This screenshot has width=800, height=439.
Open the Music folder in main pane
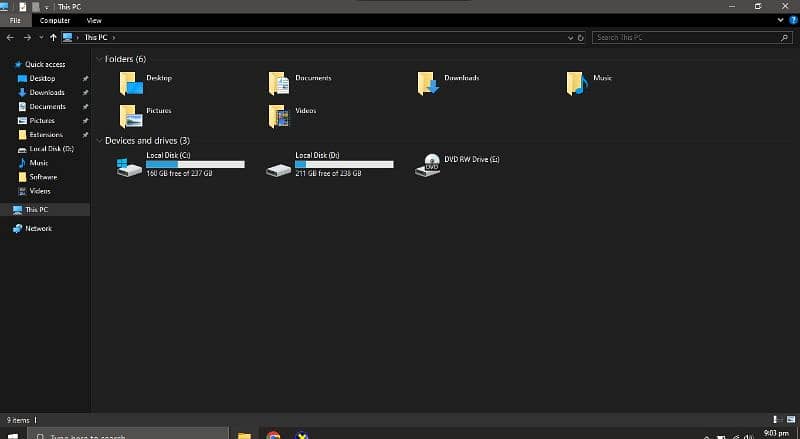click(576, 84)
